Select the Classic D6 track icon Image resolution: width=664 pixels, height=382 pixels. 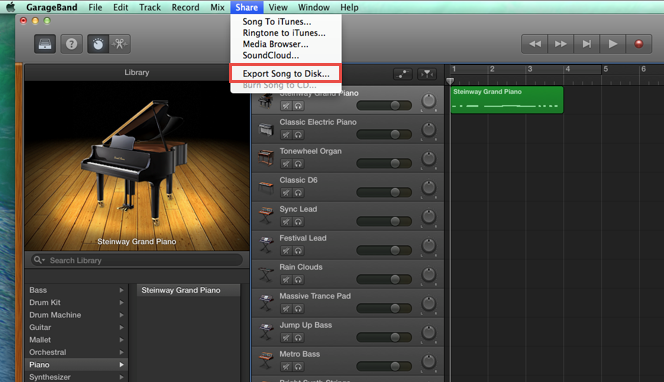266,187
